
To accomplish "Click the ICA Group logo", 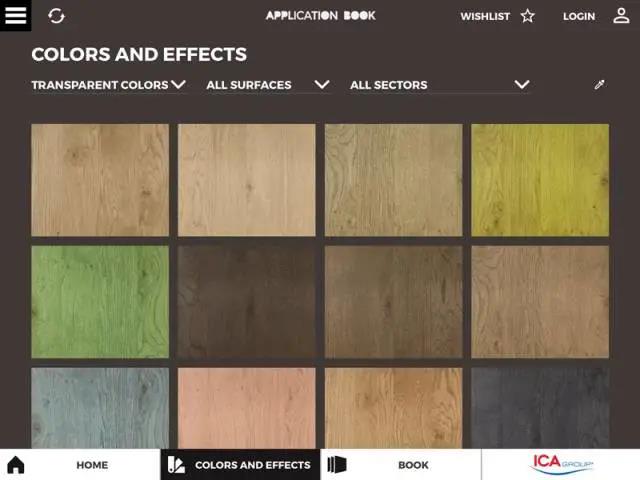I will [561, 464].
